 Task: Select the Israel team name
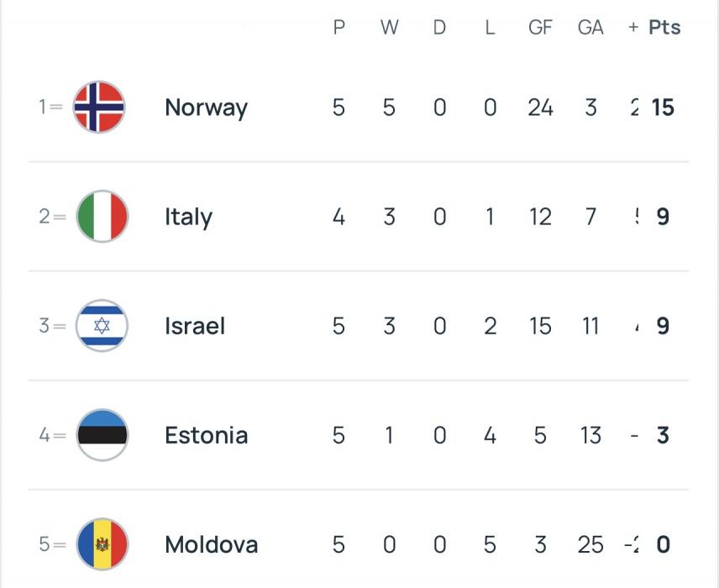click(x=195, y=326)
